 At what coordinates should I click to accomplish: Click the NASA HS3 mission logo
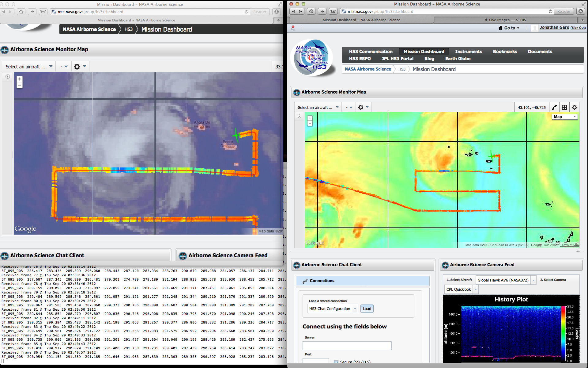[312, 58]
